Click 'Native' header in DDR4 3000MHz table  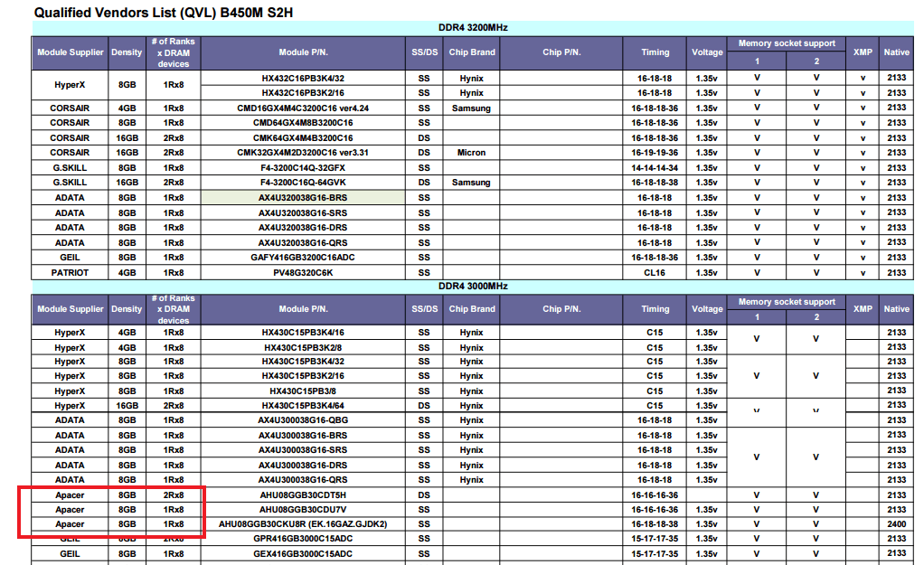coord(896,309)
